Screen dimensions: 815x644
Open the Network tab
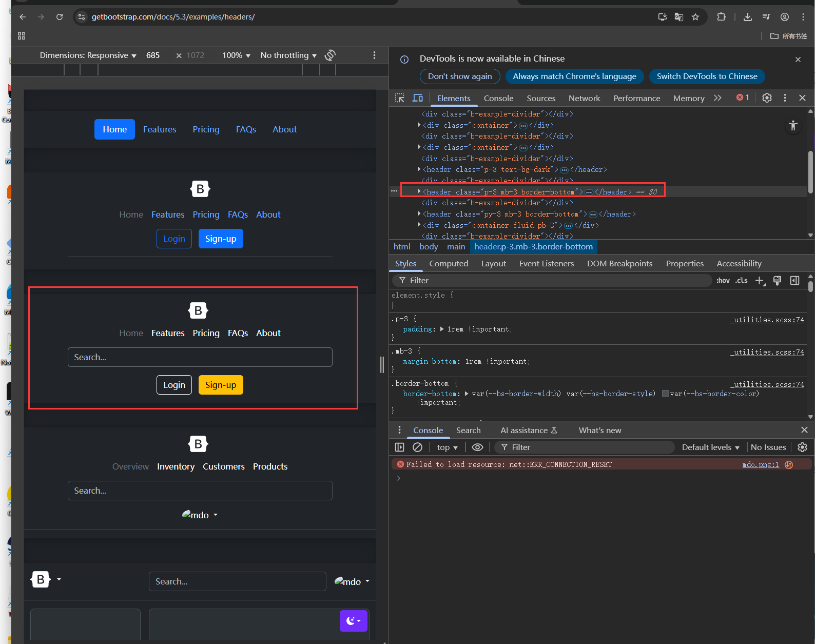coord(584,98)
